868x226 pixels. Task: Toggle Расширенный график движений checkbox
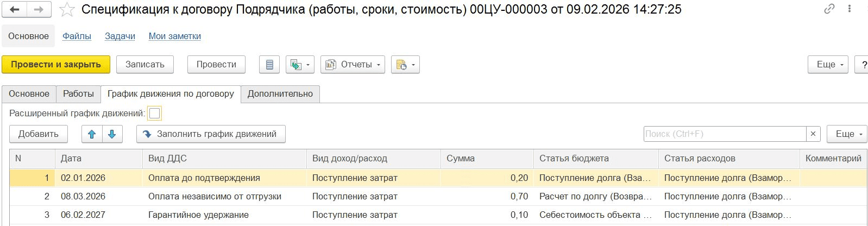click(155, 114)
